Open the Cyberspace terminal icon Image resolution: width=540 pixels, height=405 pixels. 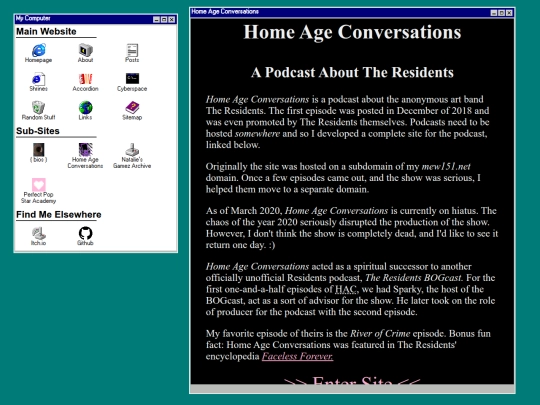point(132,82)
